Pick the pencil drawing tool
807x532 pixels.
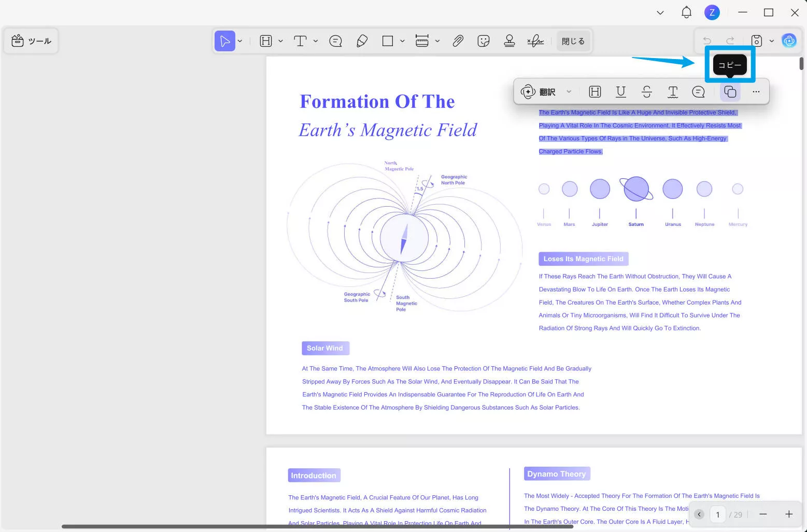click(362, 41)
